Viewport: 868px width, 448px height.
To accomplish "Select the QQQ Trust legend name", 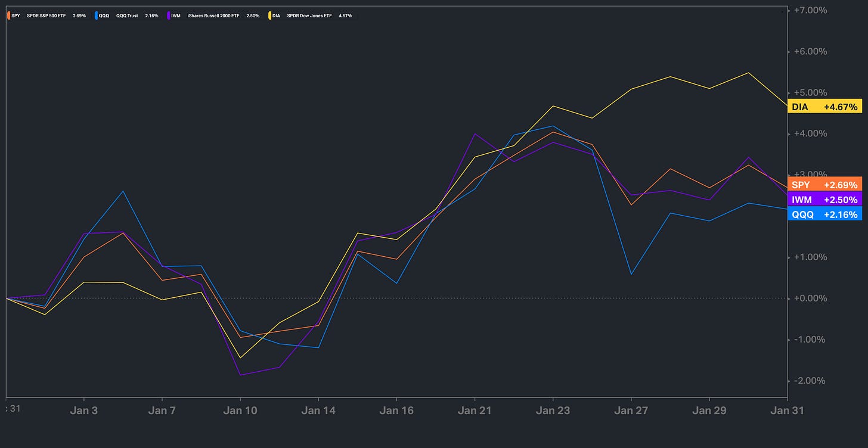I will coord(127,15).
